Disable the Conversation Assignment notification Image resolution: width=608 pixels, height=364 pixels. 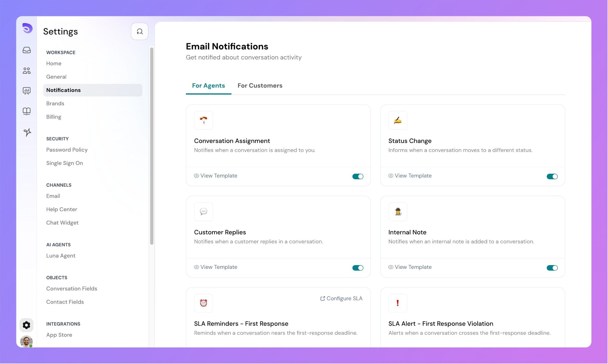point(357,176)
